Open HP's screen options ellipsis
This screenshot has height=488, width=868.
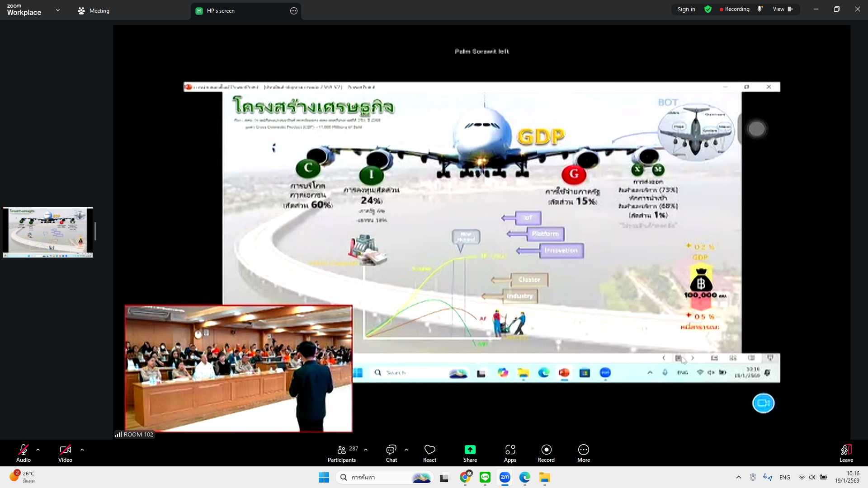pos(294,11)
